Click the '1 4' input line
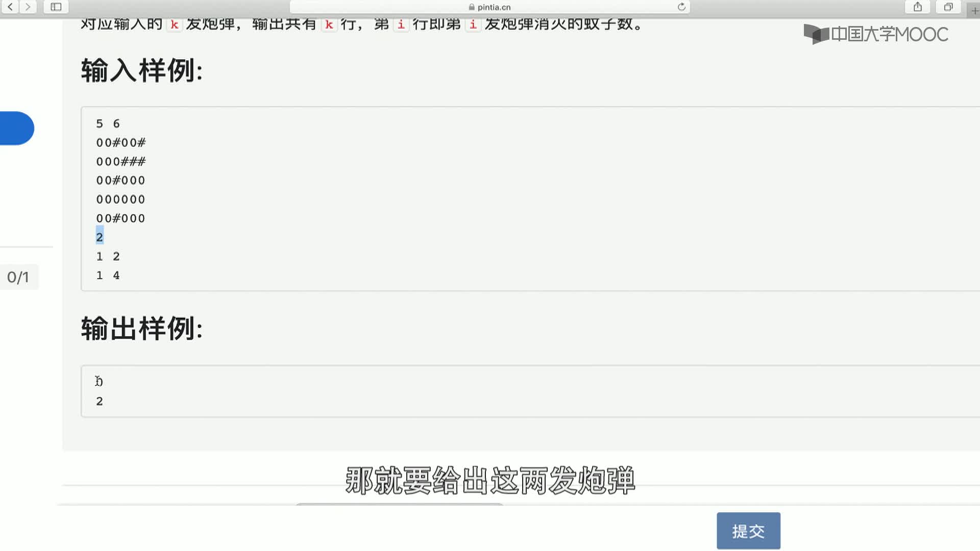The width and height of the screenshot is (980, 551). tap(108, 275)
